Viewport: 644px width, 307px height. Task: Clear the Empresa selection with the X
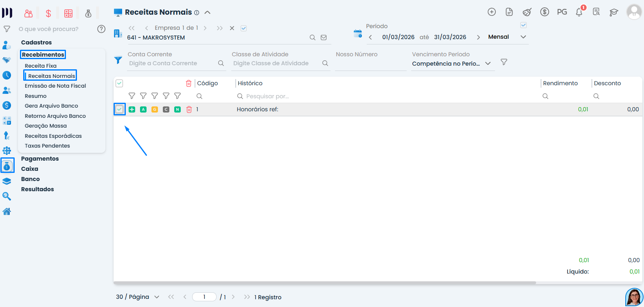tap(232, 28)
